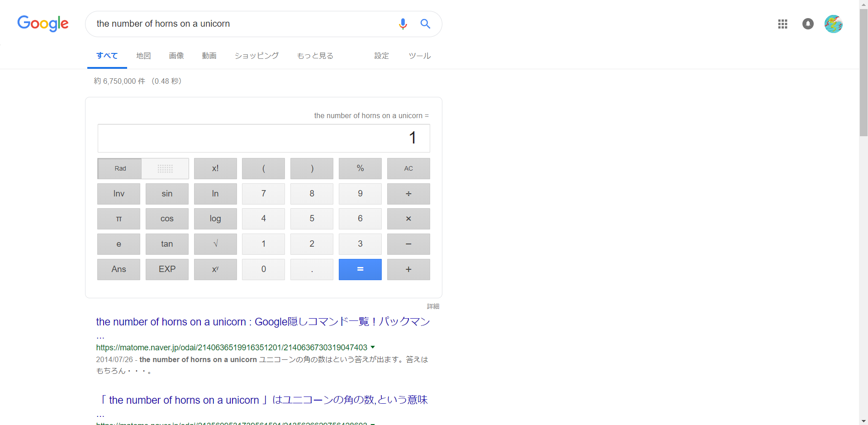
Task: Open Google notifications bell
Action: tap(808, 24)
